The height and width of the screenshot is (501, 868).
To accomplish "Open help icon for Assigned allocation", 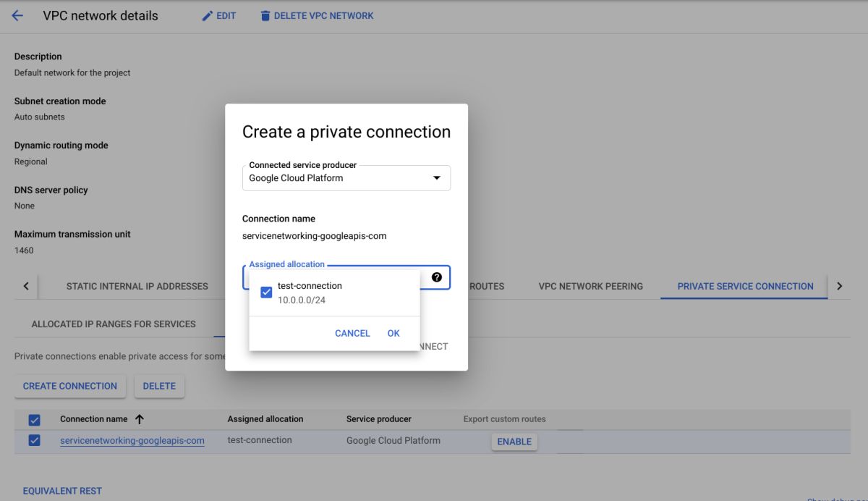I will [x=437, y=277].
